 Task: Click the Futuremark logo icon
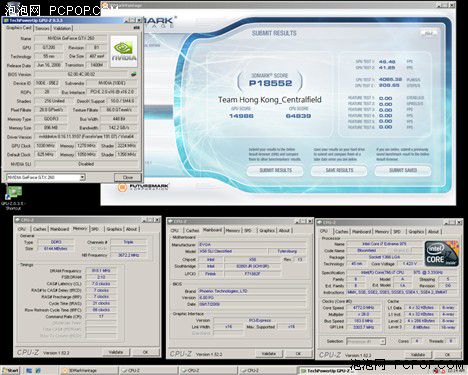coord(122,187)
